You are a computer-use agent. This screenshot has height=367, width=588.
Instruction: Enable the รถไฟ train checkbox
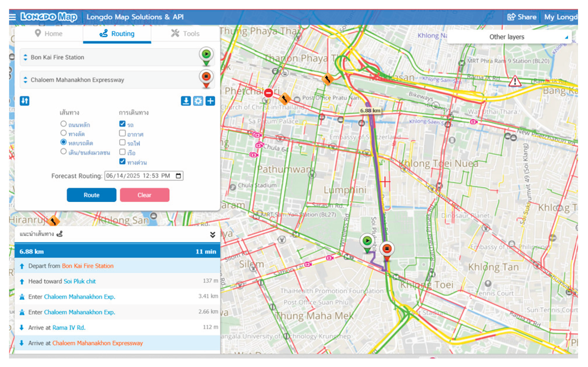pyautogui.click(x=122, y=143)
